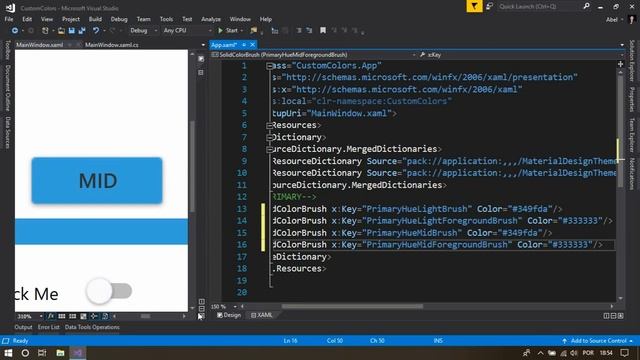This screenshot has height=360, width=640.
Task: Click the MID button in designer
Action: (97, 180)
